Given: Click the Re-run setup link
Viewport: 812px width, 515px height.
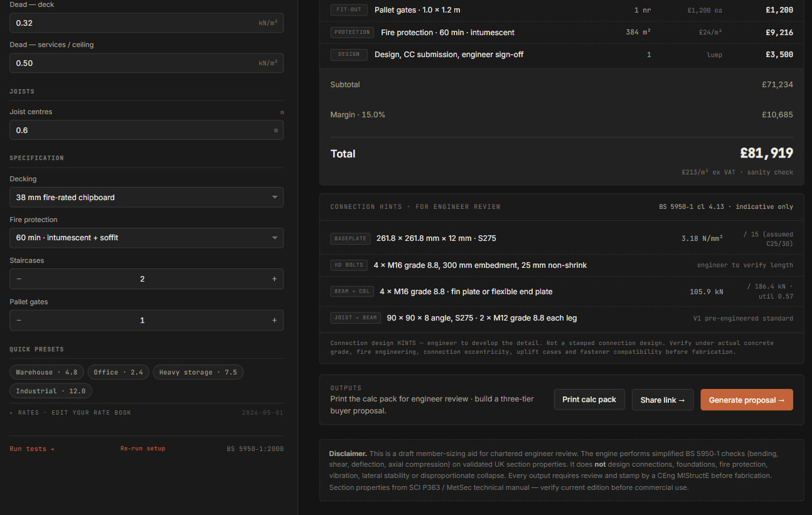Looking at the screenshot, I should coord(143,449).
